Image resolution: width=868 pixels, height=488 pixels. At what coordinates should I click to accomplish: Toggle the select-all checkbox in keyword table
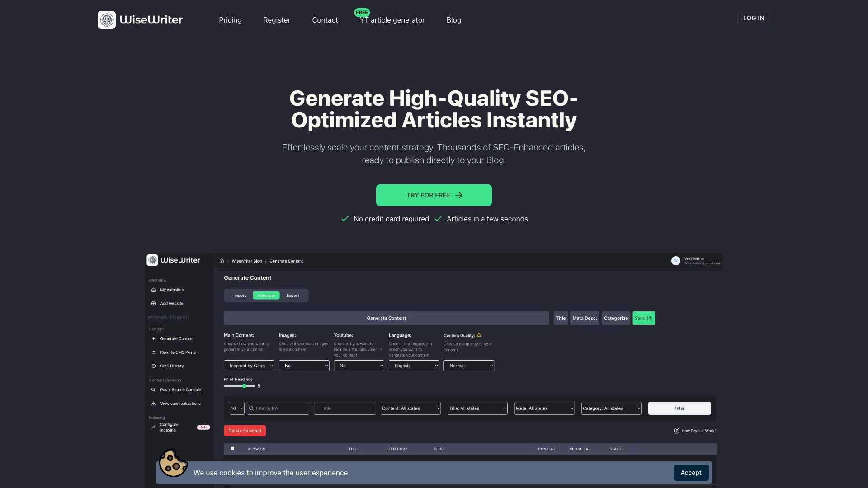232,449
